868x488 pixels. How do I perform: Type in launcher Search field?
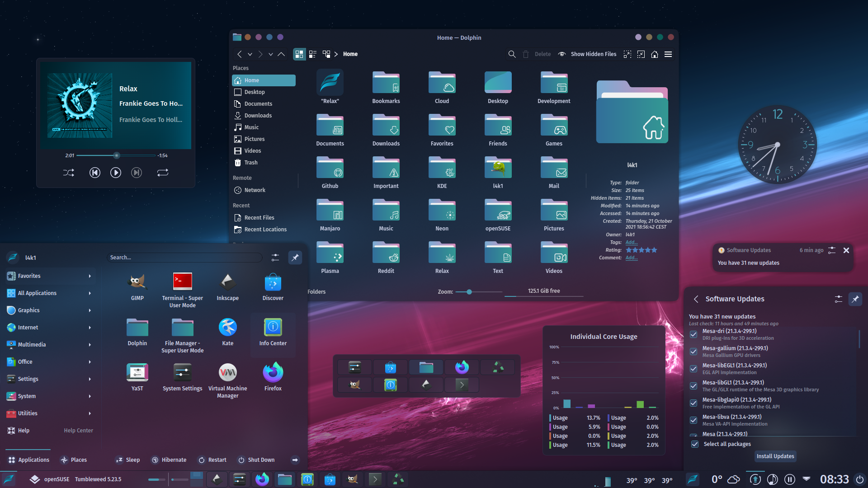(184, 258)
